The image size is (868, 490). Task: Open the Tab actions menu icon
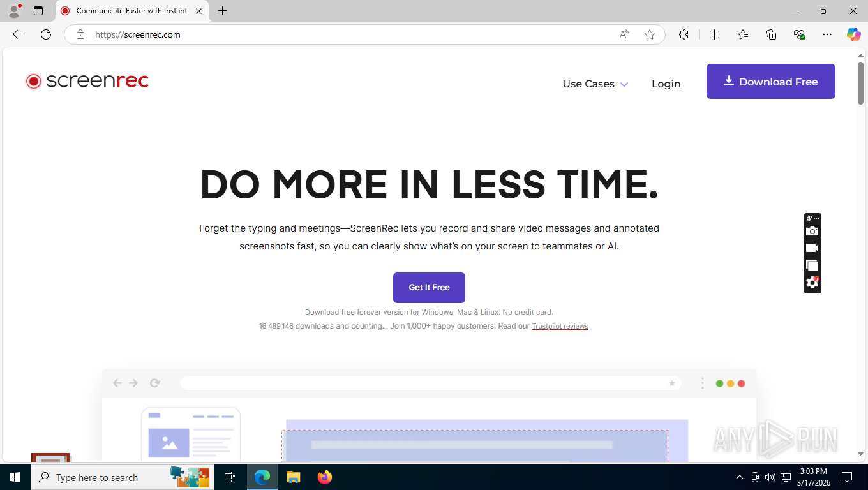click(x=38, y=11)
